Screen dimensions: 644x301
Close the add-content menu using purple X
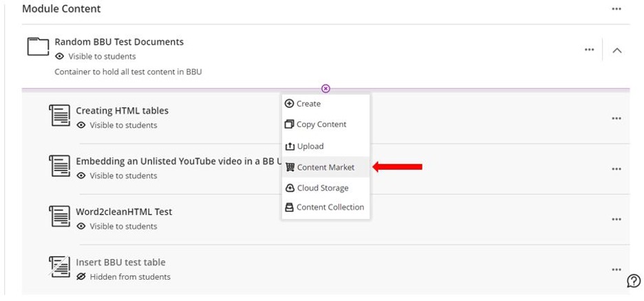click(325, 89)
